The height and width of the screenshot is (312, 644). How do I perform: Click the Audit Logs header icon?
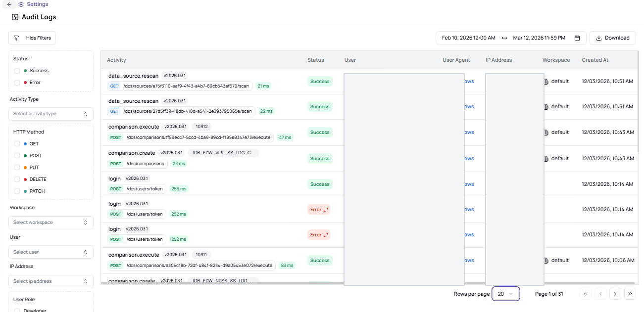14,17
